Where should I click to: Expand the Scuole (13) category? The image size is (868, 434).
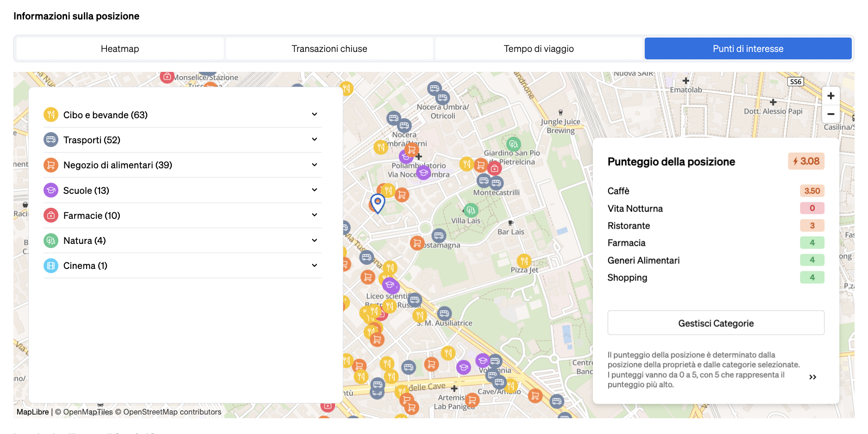pos(314,190)
